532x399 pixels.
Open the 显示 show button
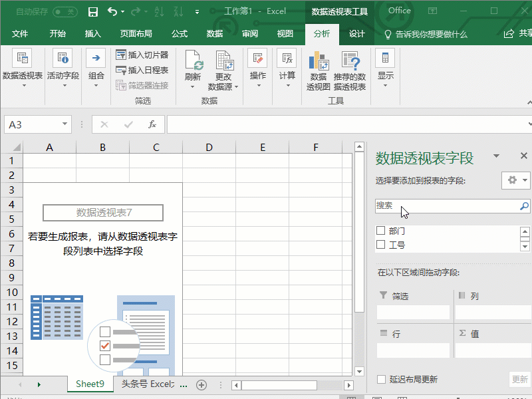point(386,69)
